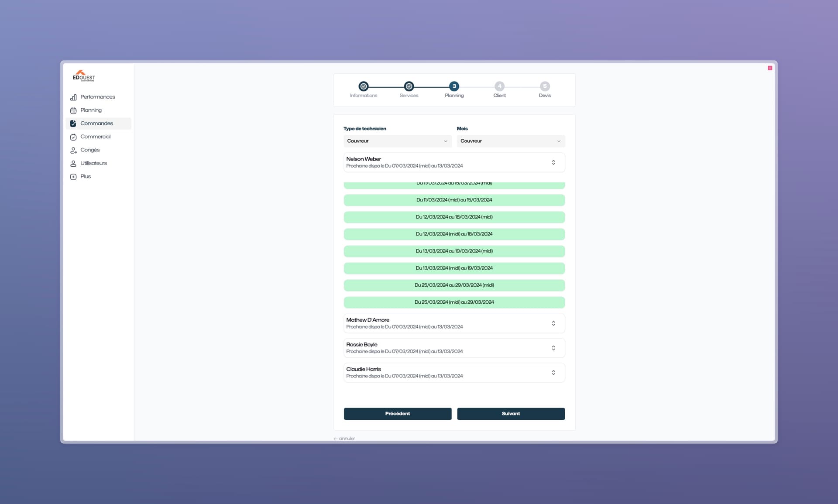Viewport: 838px width, 504px height.
Task: Expand Mathew D'Amore availability
Action: click(x=553, y=323)
